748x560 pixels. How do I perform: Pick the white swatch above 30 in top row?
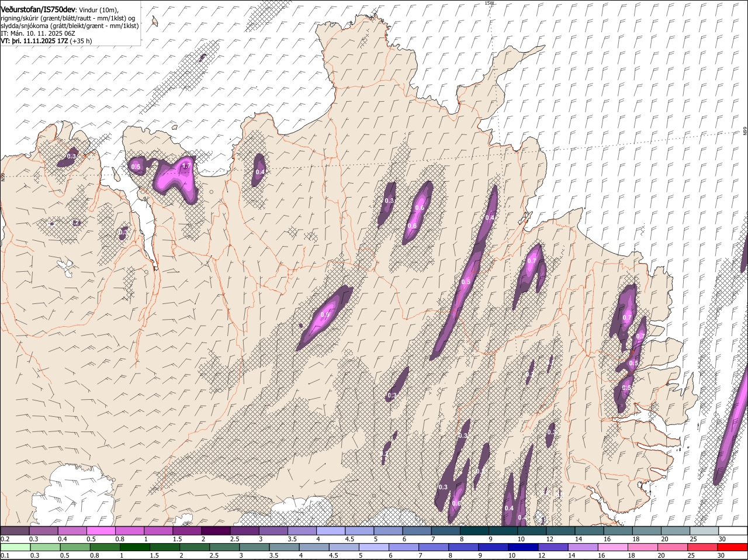tap(732, 530)
